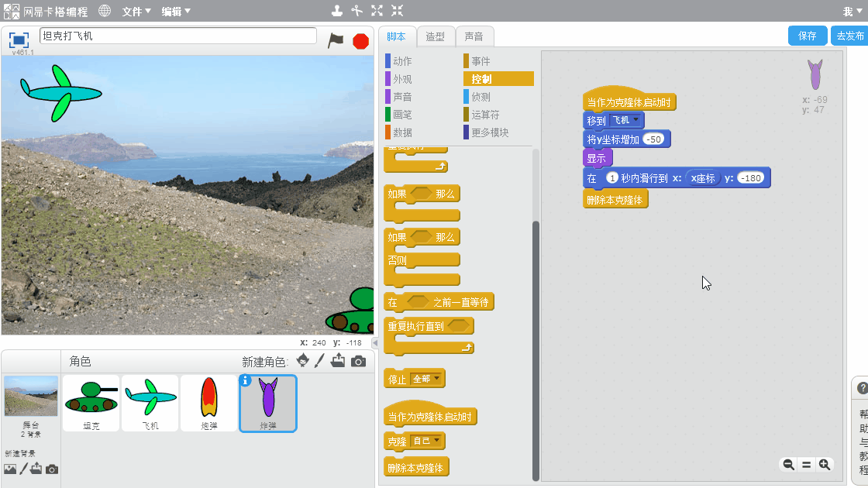Select the scissors delete tool

357,11
